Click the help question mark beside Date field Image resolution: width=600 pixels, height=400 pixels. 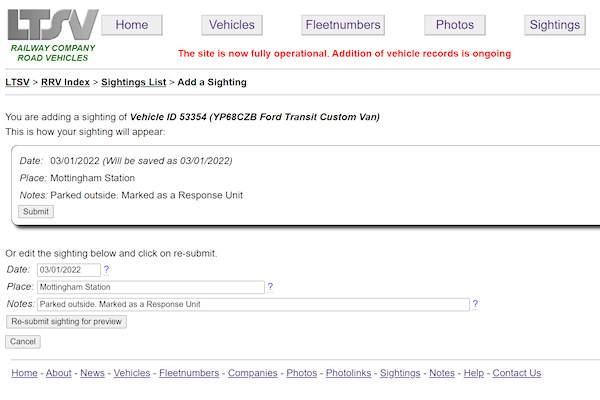click(x=107, y=270)
